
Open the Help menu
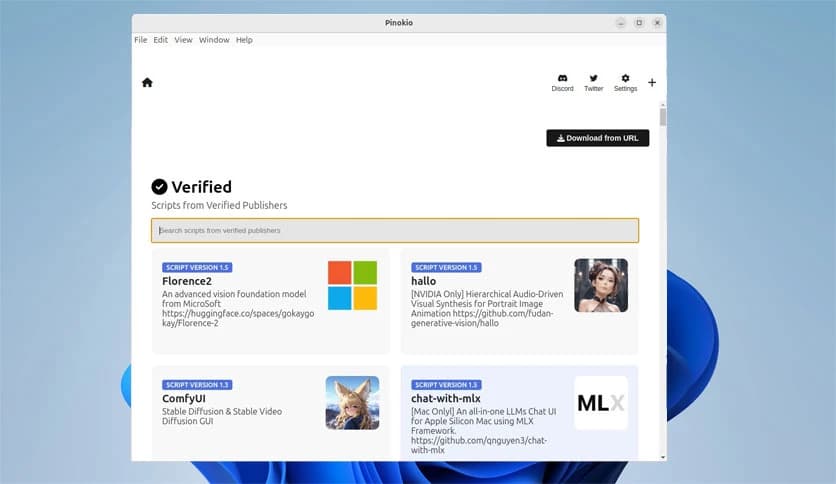pyautogui.click(x=244, y=40)
